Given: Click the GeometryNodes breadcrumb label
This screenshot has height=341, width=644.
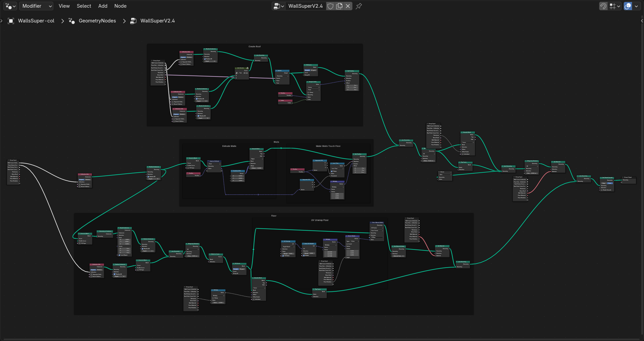Looking at the screenshot, I should (x=97, y=21).
